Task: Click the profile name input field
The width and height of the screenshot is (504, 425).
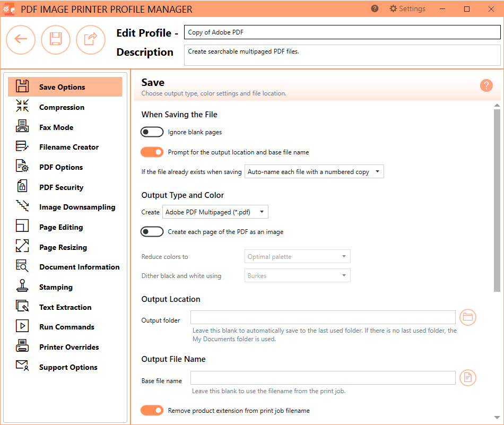Action: point(342,32)
